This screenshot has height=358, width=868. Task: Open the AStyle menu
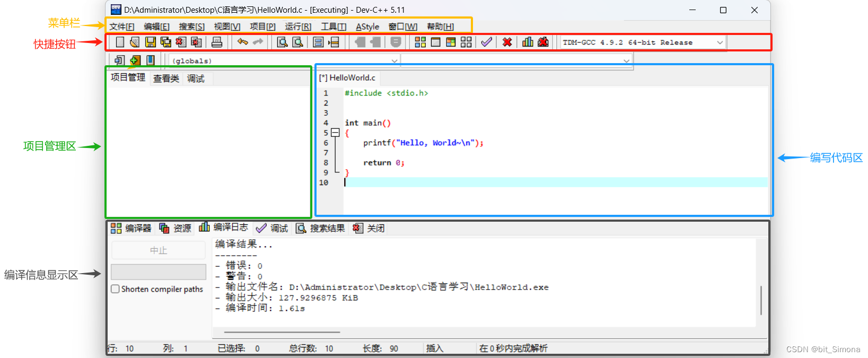(x=367, y=27)
